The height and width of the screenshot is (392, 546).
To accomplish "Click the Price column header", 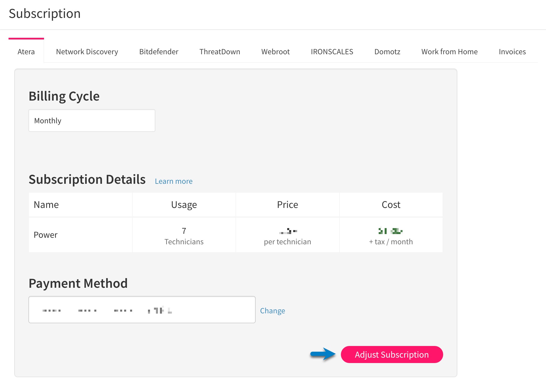I will tap(287, 205).
